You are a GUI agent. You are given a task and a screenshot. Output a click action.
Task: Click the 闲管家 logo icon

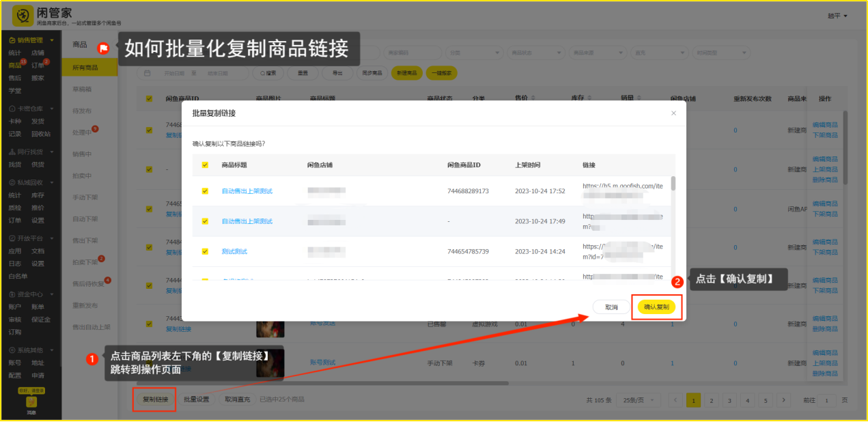pos(23,16)
